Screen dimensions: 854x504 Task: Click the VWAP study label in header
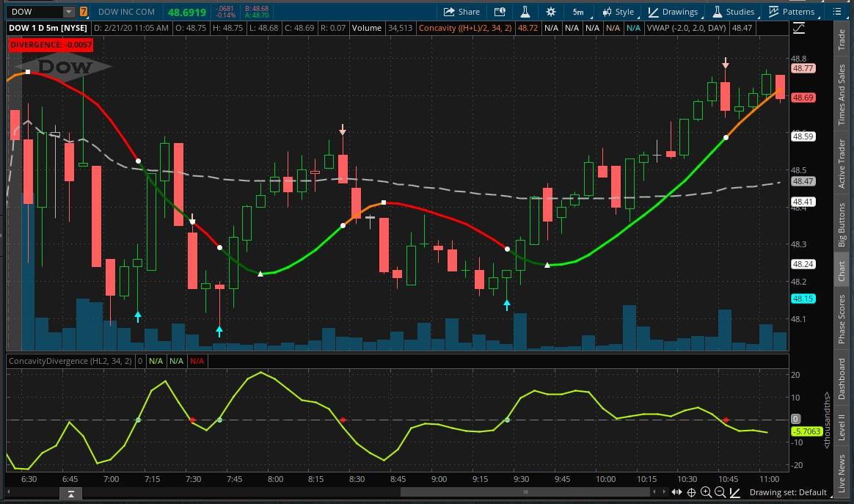coord(686,28)
